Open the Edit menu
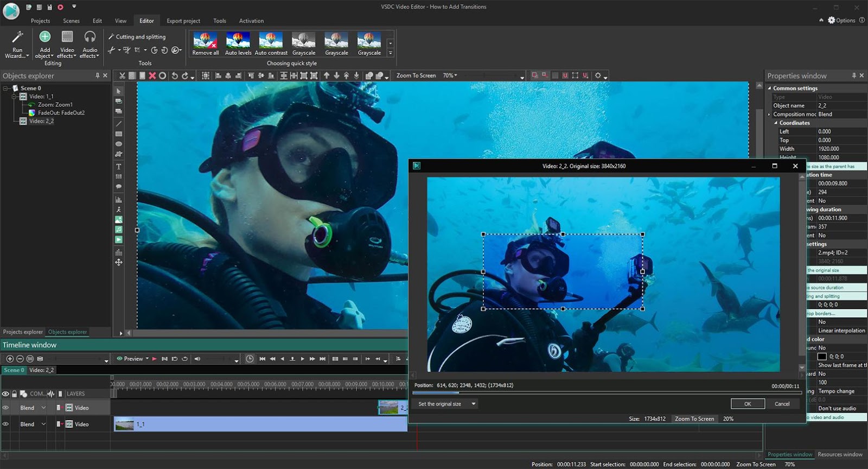Screen dimensions: 868x469 97,21
